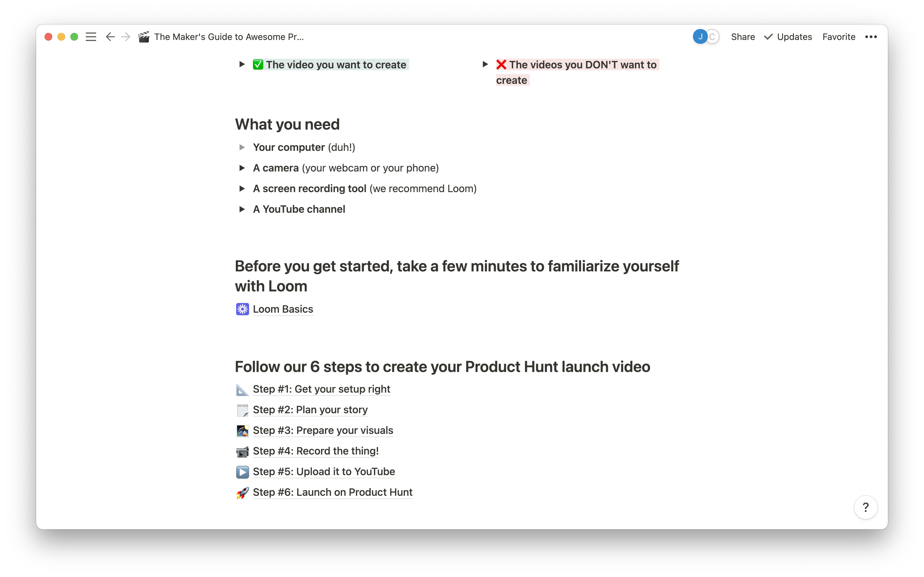Expand the 'A YouTube channel' toggle
Image resolution: width=924 pixels, height=577 pixels.
coord(242,209)
